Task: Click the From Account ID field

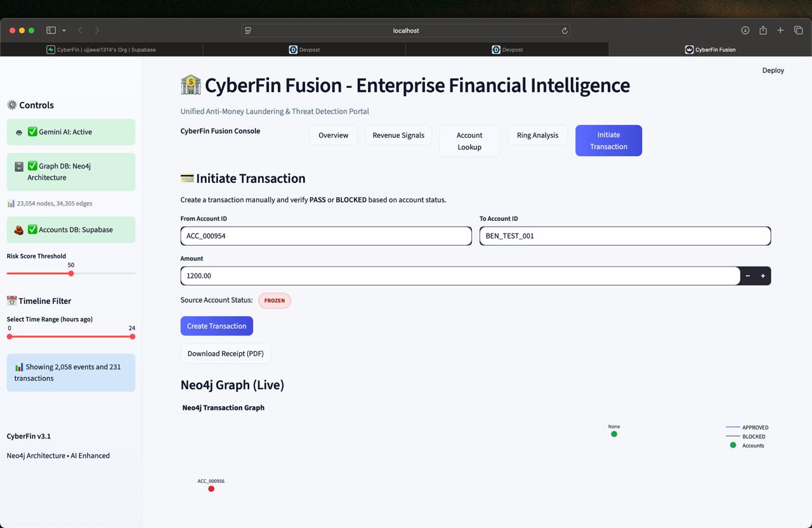Action: (326, 236)
